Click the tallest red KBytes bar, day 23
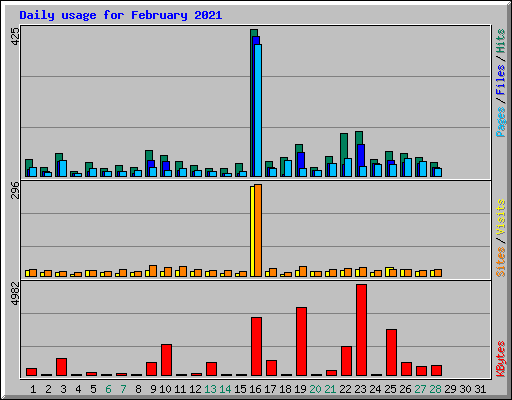Viewport: 512px width, 400px height. point(361,330)
